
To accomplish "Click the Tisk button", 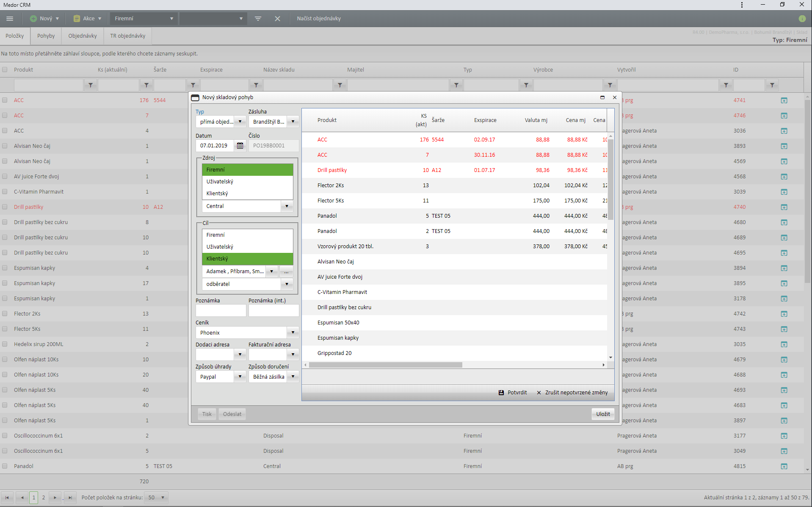I will point(207,414).
